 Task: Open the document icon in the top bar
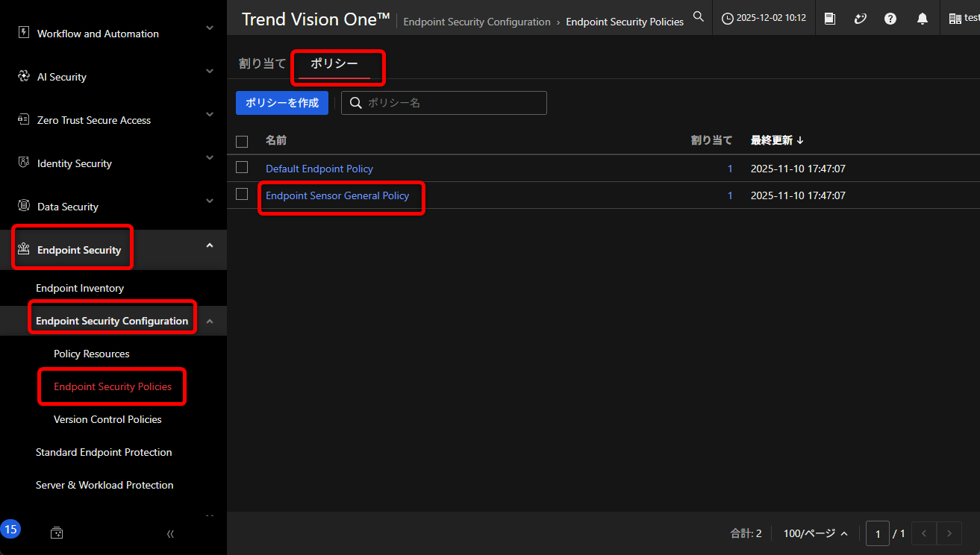click(x=830, y=19)
